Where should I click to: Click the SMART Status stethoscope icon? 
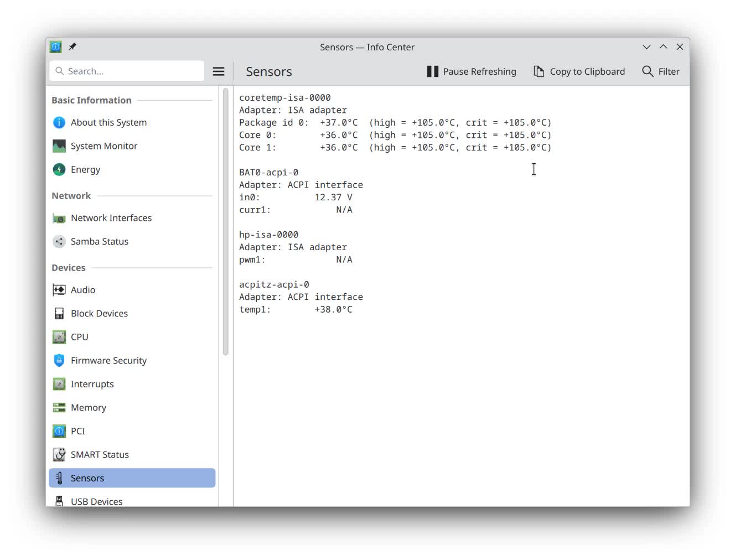tap(59, 454)
